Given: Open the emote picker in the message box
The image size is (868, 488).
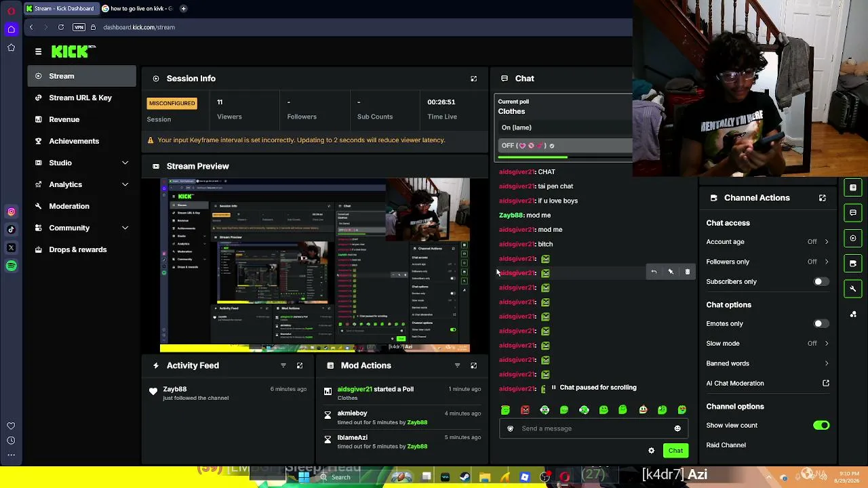Looking at the screenshot, I should pyautogui.click(x=677, y=428).
